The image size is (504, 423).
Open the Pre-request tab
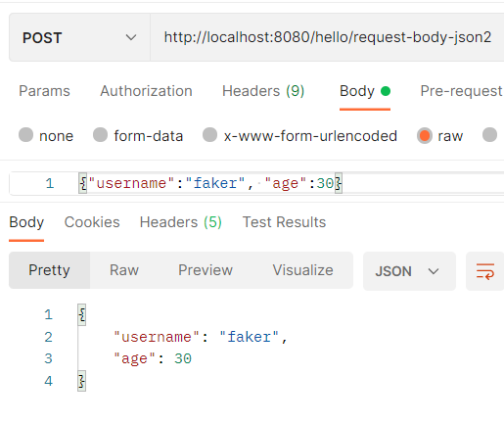(461, 91)
